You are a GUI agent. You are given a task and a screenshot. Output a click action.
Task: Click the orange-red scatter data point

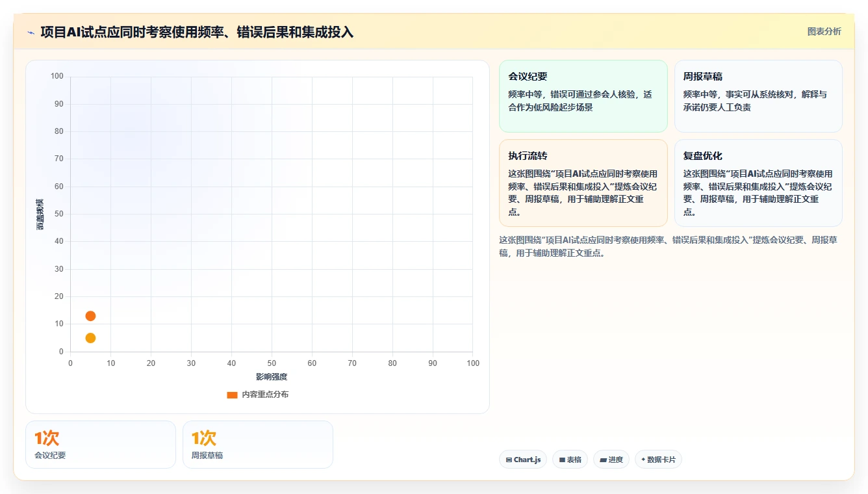[x=90, y=316]
